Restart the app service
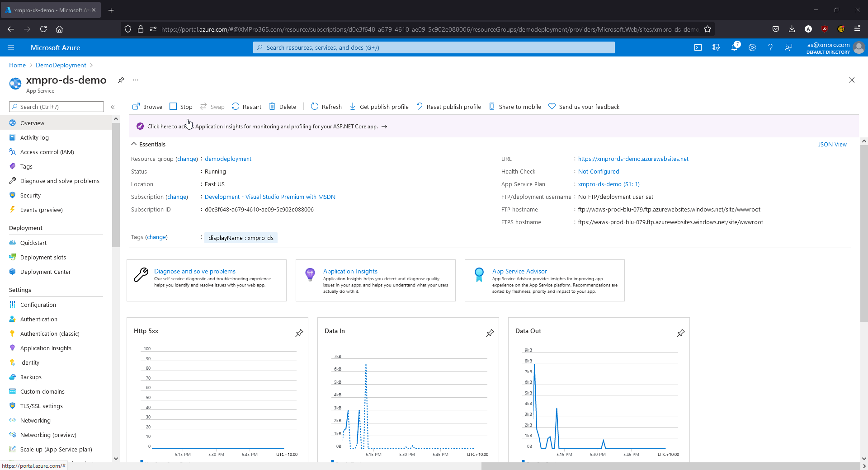The image size is (868, 470). [x=246, y=107]
